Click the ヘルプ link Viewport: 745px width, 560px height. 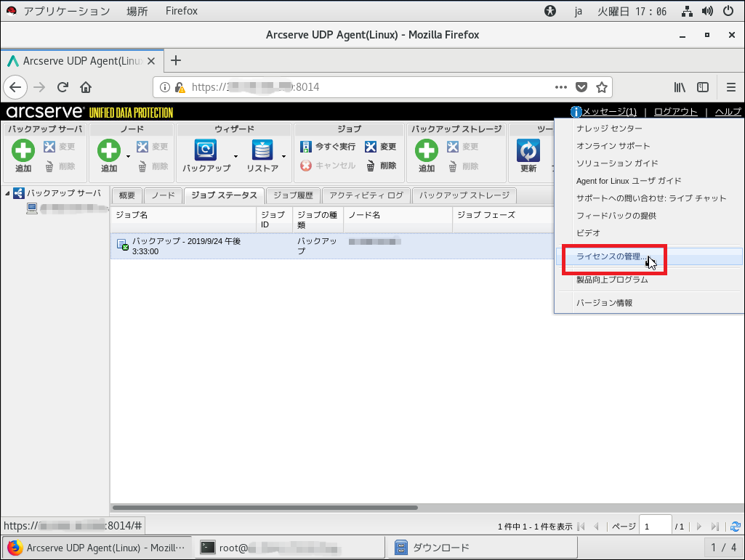coord(728,112)
